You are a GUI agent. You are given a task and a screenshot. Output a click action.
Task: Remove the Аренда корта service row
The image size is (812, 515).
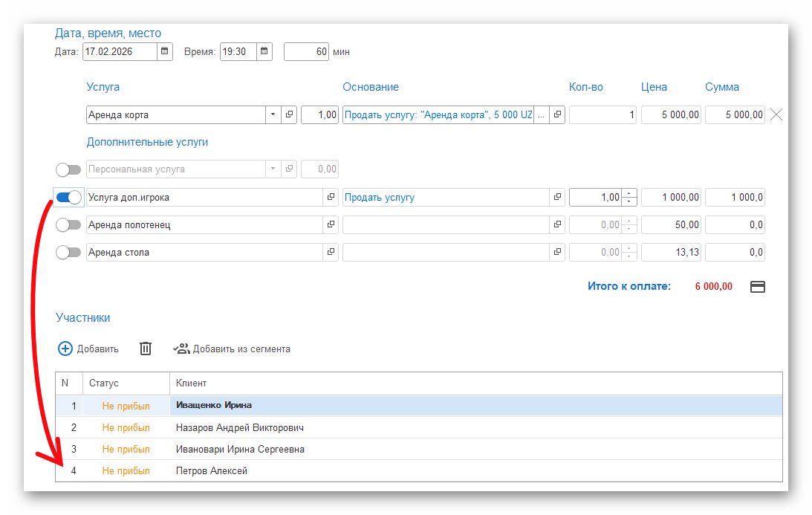pyautogui.click(x=776, y=115)
